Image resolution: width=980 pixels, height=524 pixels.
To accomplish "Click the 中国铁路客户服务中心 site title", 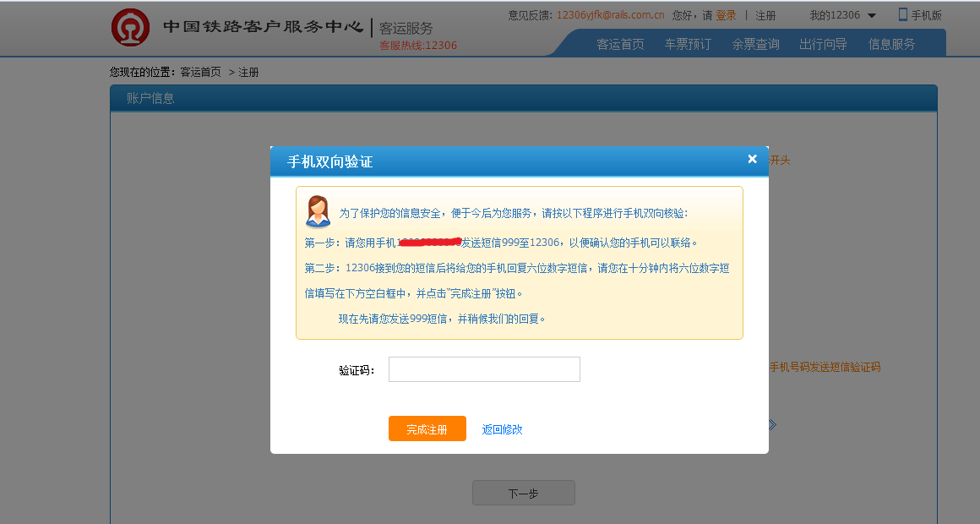I will pos(263,27).
